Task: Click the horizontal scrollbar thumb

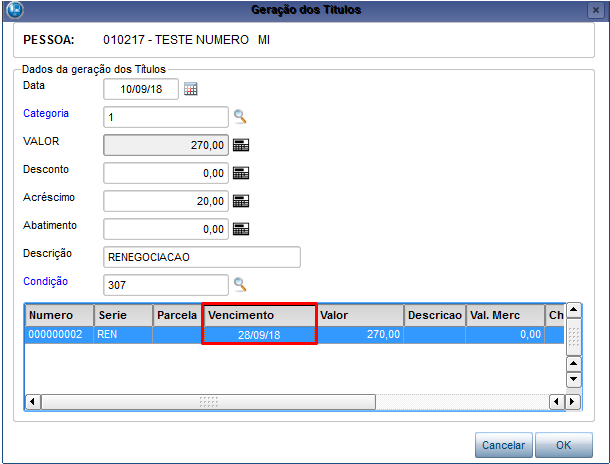Action: point(209,401)
